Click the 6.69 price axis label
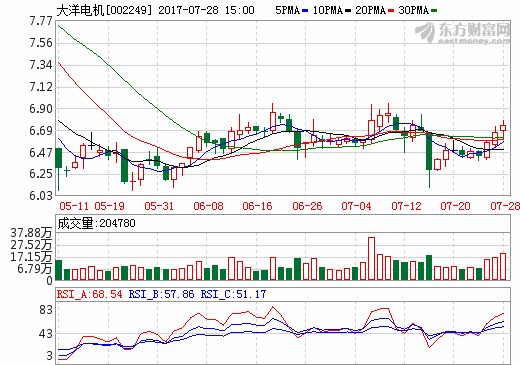The height and width of the screenshot is (365, 520). 41,131
